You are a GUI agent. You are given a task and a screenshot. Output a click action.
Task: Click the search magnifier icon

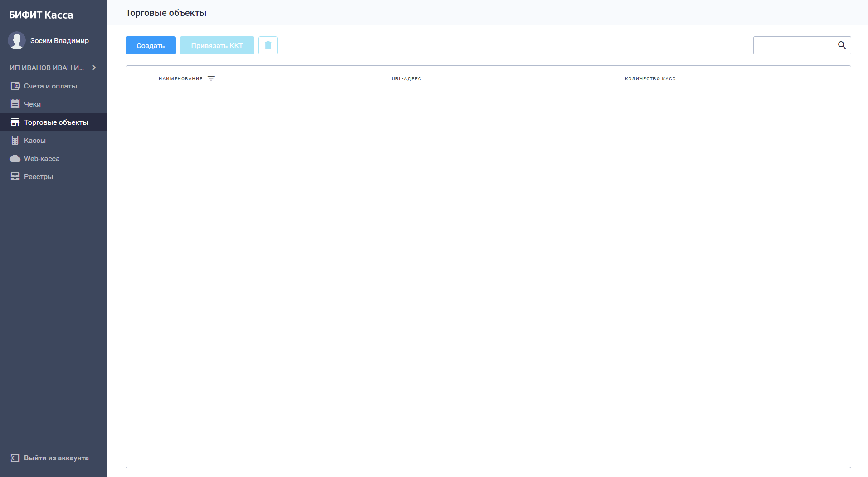point(842,45)
